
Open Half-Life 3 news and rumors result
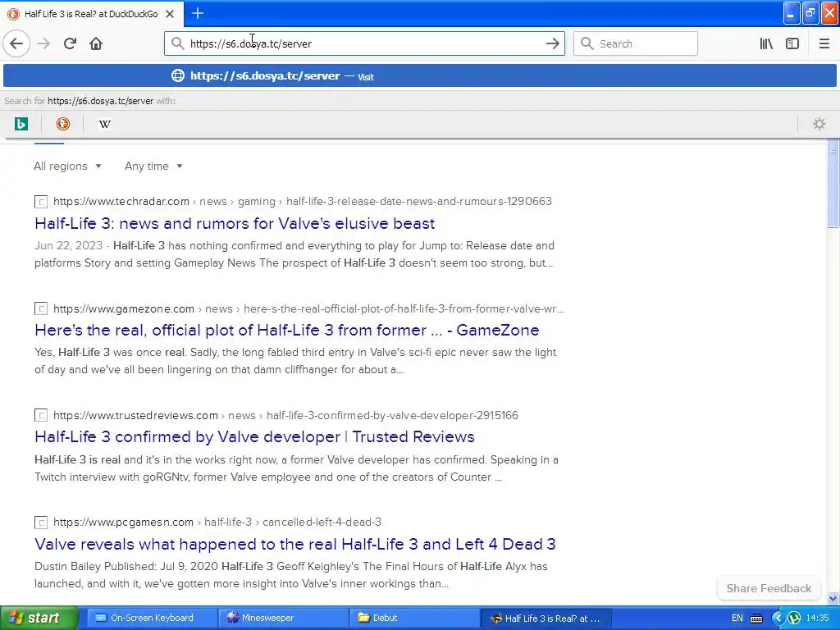pos(235,223)
